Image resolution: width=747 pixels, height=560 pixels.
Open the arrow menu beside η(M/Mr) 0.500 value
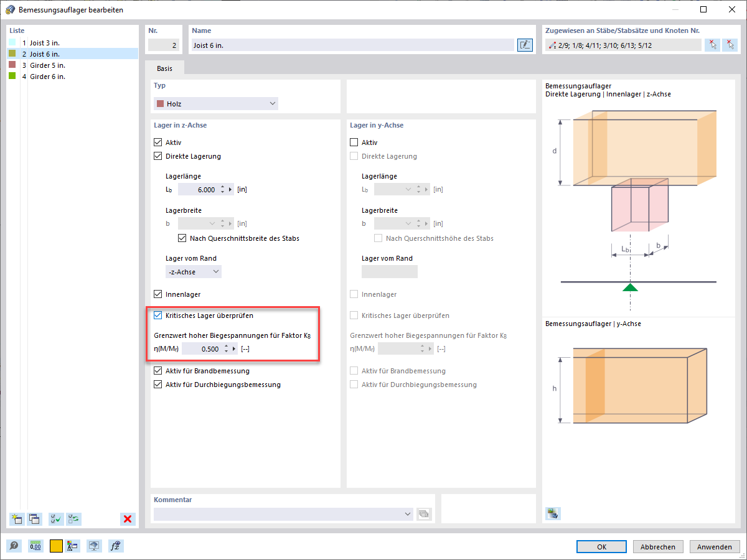[x=235, y=349]
